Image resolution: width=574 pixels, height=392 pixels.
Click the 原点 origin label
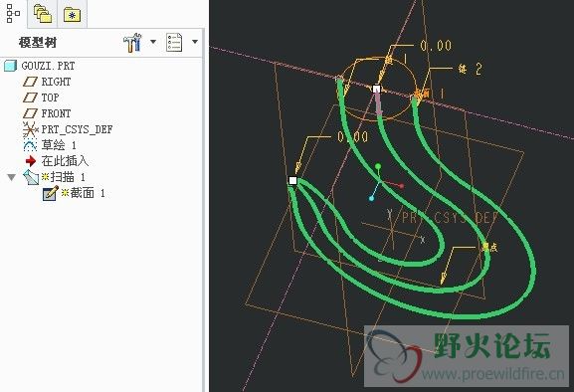pyautogui.click(x=489, y=248)
